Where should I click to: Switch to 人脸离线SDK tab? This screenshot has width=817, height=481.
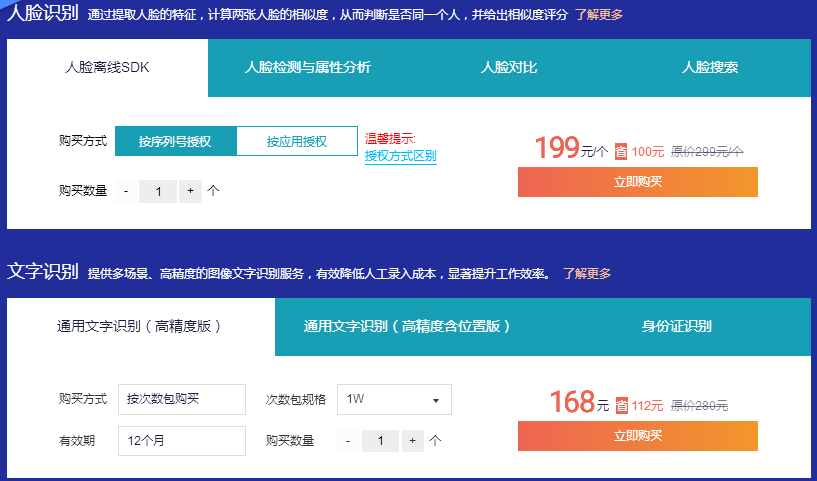click(x=107, y=68)
